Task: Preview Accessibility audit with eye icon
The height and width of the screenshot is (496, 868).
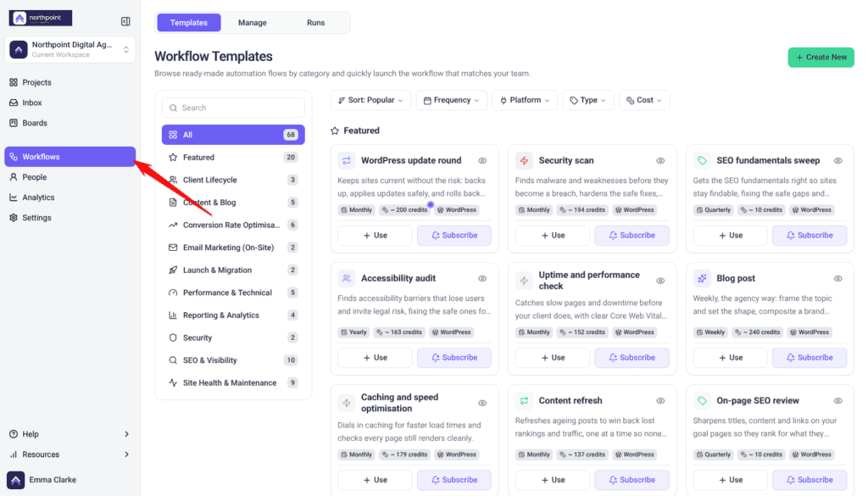Action: pyautogui.click(x=482, y=279)
